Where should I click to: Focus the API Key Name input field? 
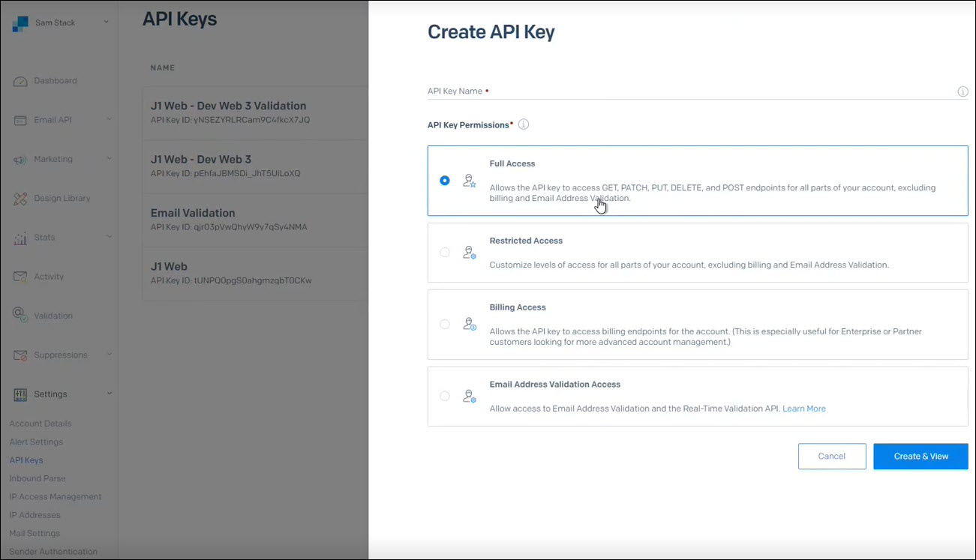(690, 91)
